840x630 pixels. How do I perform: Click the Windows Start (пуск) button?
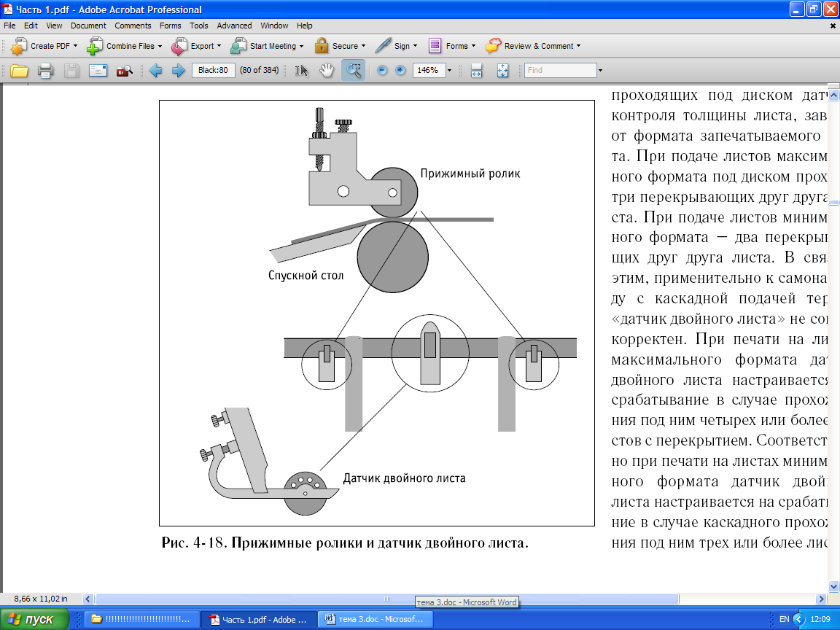(x=34, y=619)
